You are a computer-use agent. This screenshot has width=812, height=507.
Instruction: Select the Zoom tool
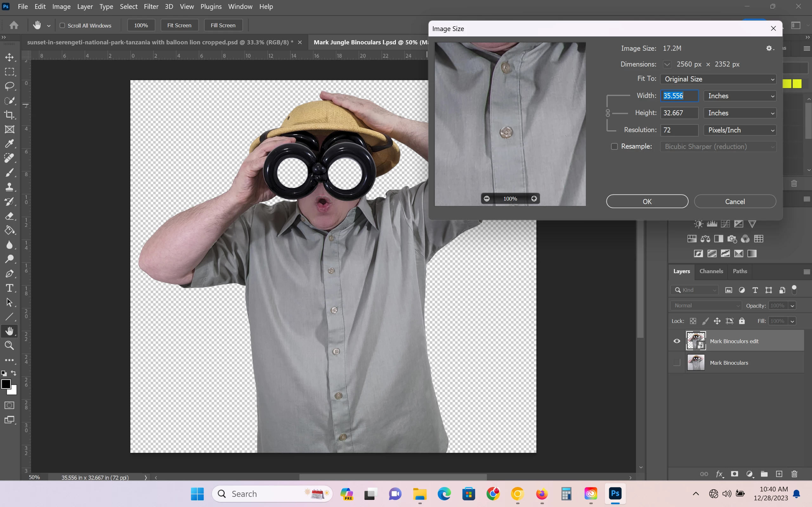10,345
